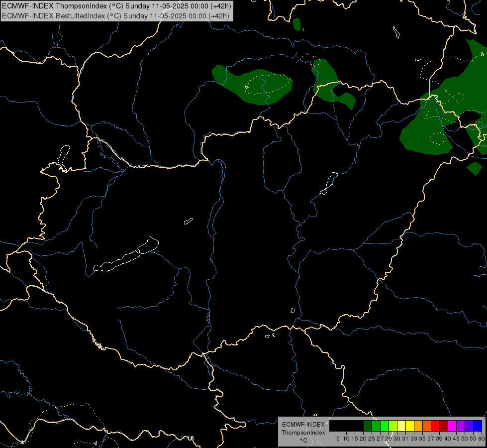Click the small green patch at the top

pyautogui.click(x=297, y=24)
